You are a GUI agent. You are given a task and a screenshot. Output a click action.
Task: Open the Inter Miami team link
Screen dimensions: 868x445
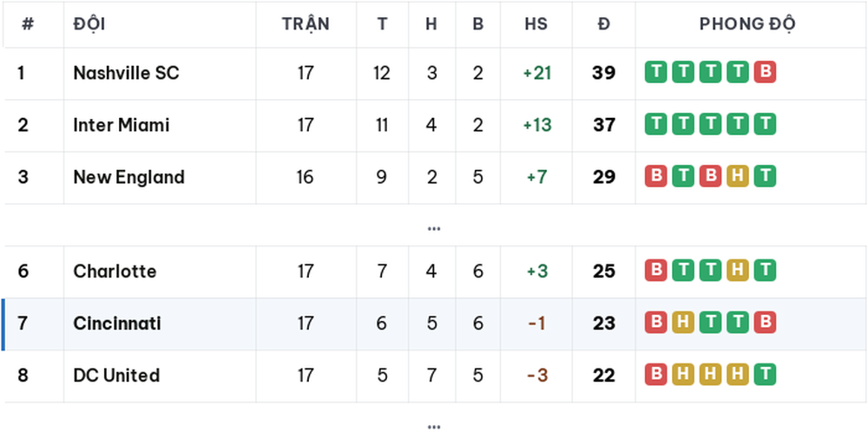coord(122,125)
